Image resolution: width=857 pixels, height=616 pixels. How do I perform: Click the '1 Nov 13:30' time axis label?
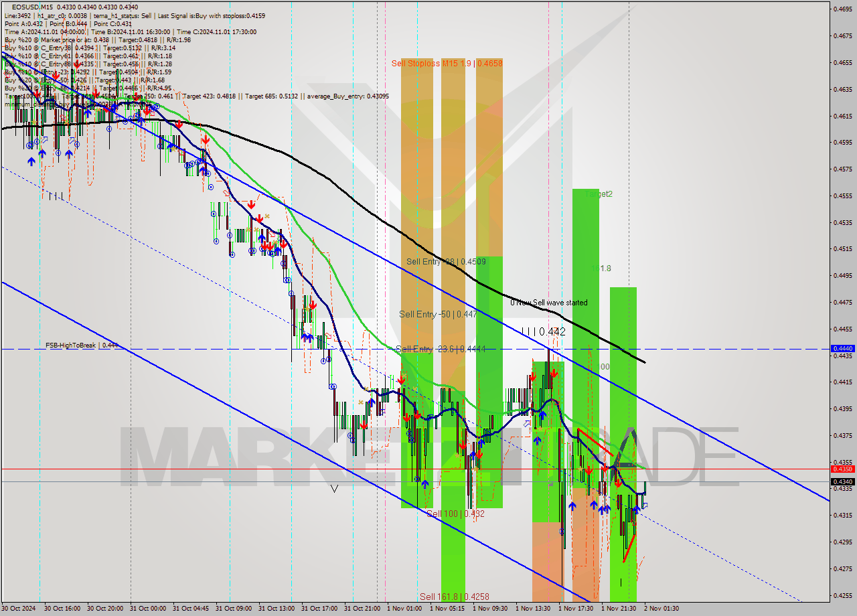(532, 609)
